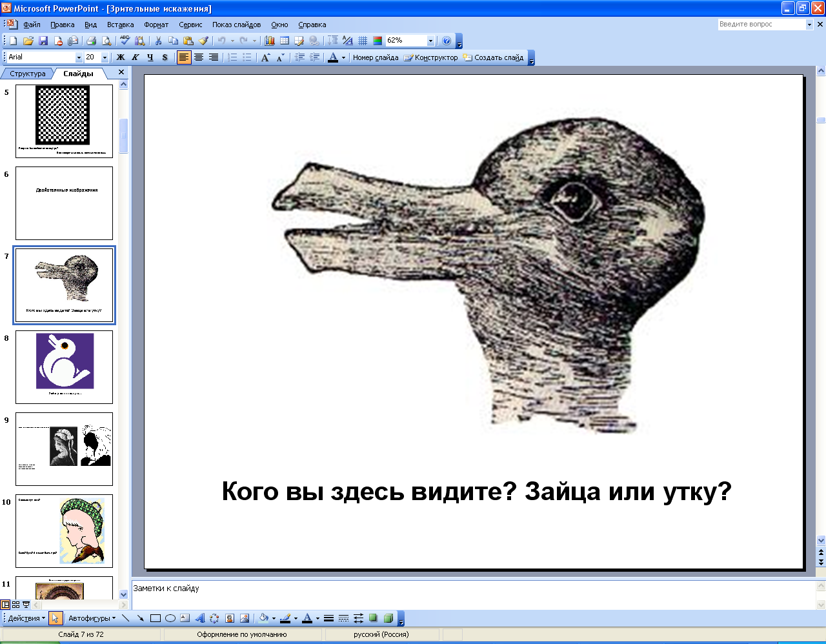Create a new blank presentation

pos(14,41)
